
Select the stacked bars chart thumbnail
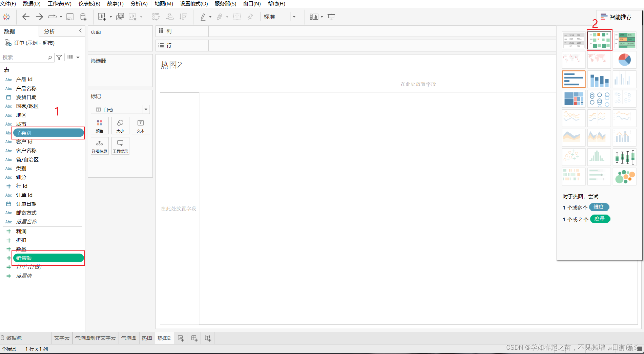[599, 80]
